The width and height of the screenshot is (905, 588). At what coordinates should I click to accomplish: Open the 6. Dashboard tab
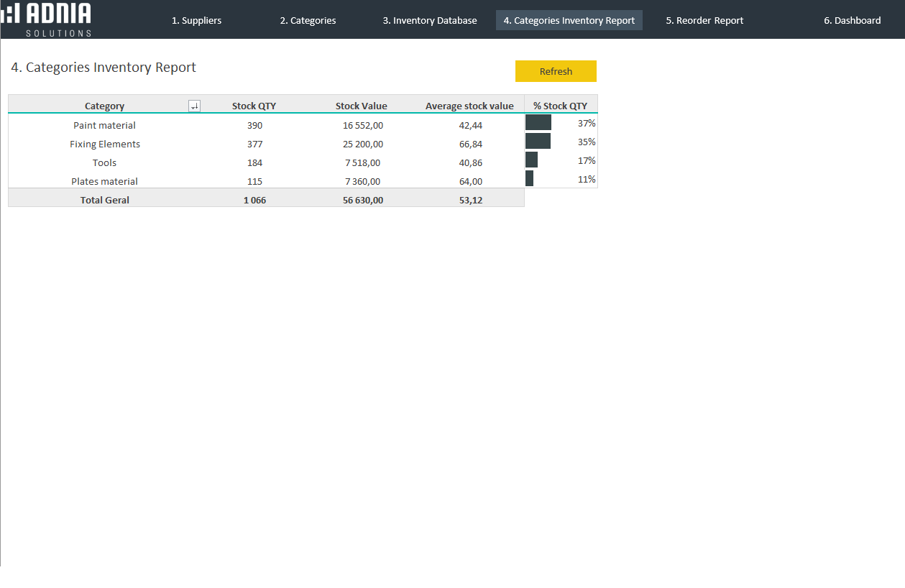point(852,21)
